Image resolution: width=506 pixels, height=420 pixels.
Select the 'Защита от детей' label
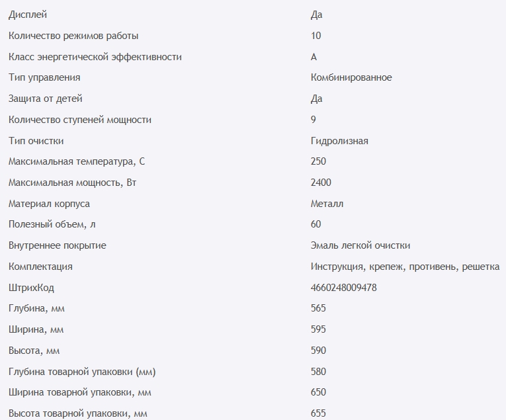point(46,99)
